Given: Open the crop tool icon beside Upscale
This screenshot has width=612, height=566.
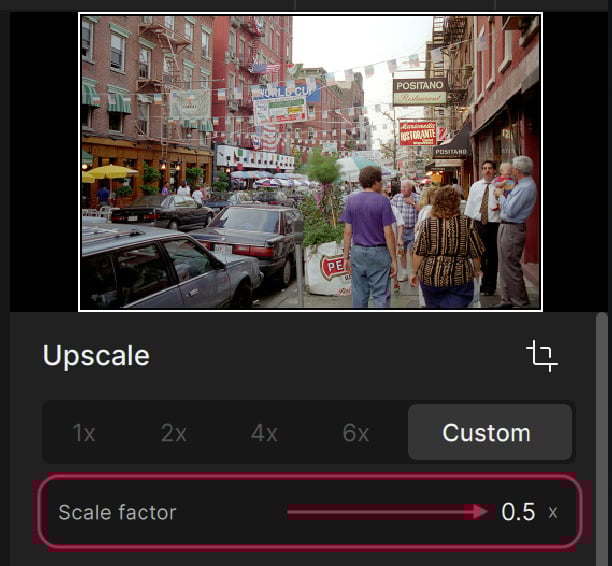Looking at the screenshot, I should [x=542, y=356].
